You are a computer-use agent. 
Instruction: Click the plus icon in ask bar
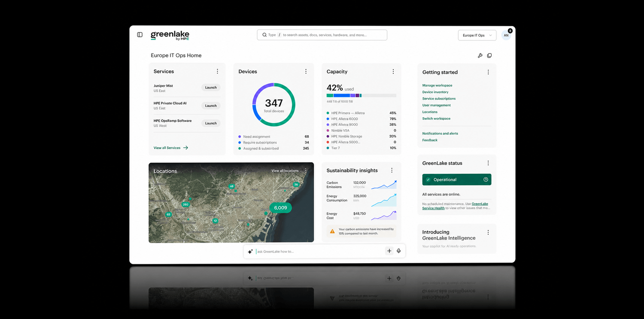pos(389,251)
